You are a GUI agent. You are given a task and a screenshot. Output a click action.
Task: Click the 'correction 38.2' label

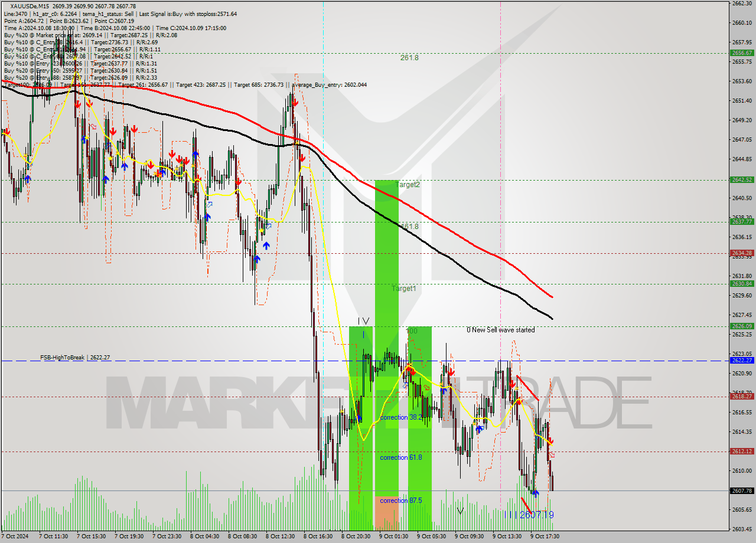pyautogui.click(x=401, y=417)
